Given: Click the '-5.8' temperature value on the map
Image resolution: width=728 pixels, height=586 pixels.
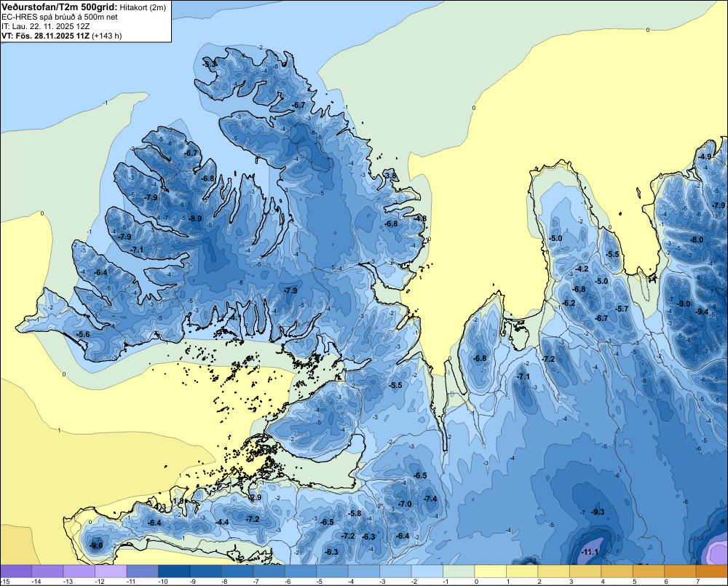Looking at the screenshot, I should pyautogui.click(x=355, y=513).
